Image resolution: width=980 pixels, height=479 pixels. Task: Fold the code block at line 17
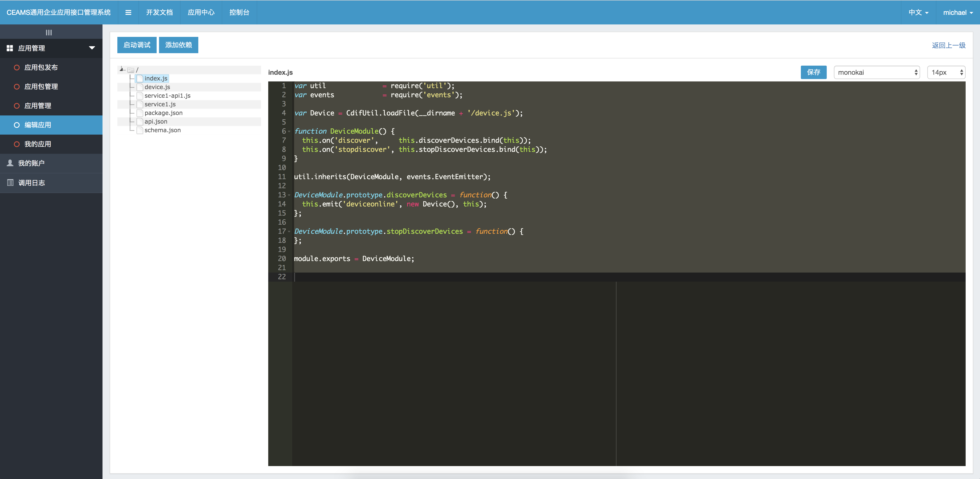click(x=289, y=232)
